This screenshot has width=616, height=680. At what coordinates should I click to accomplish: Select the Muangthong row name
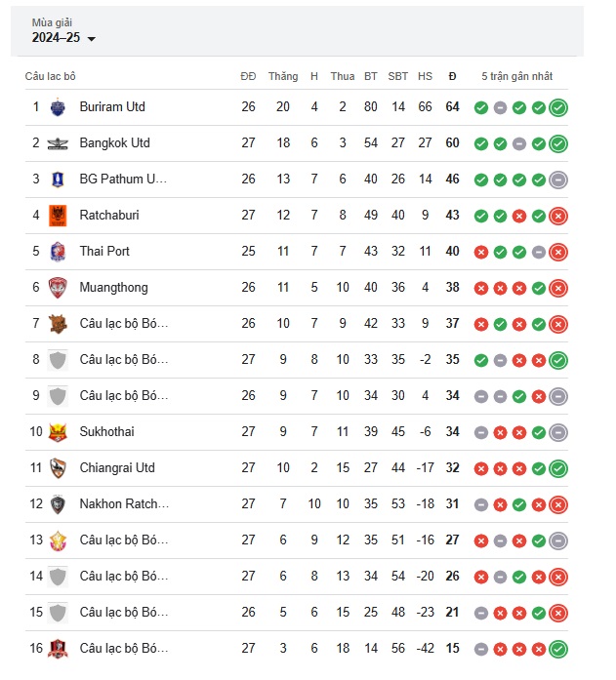113,288
